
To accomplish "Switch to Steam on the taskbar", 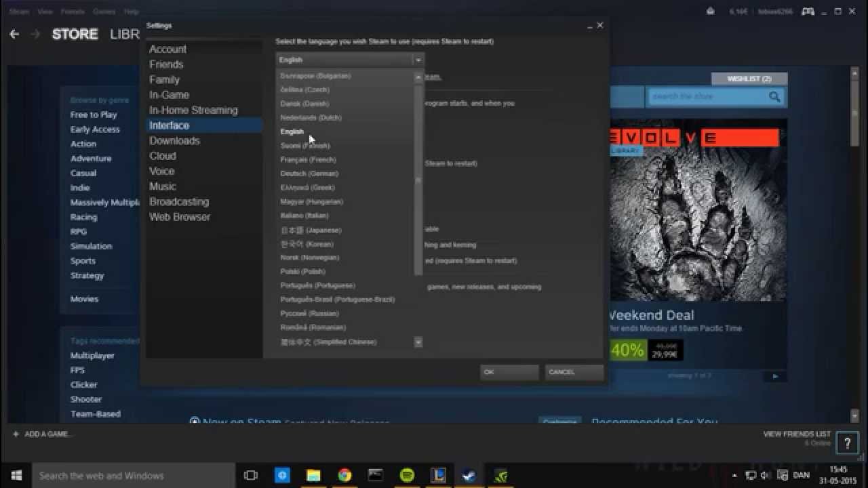I will coord(469,475).
